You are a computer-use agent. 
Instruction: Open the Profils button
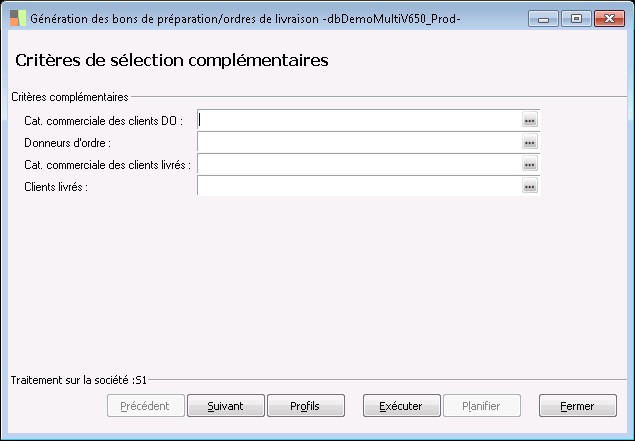(x=305, y=406)
